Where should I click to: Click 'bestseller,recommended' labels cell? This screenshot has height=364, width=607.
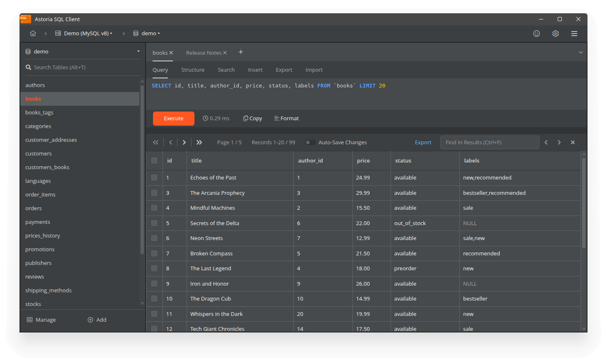520,193
